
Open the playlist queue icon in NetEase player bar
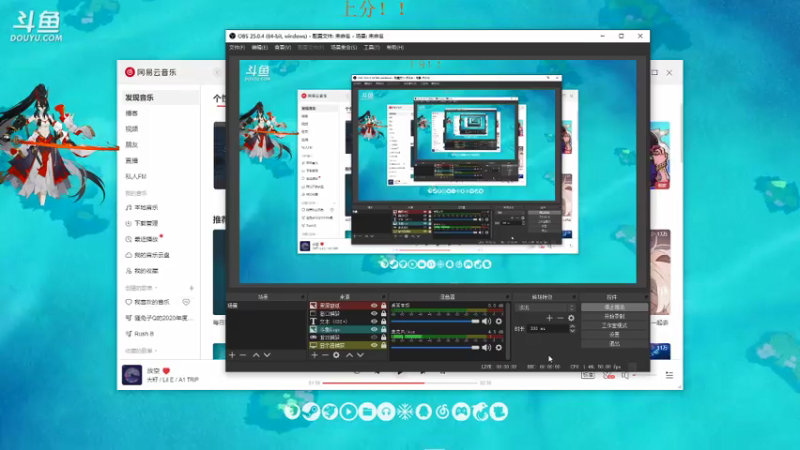point(669,376)
